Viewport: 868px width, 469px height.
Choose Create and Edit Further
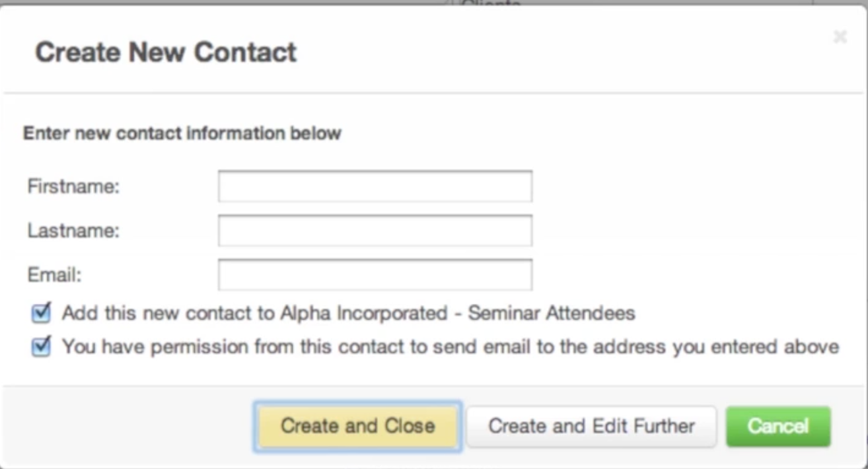(x=591, y=426)
